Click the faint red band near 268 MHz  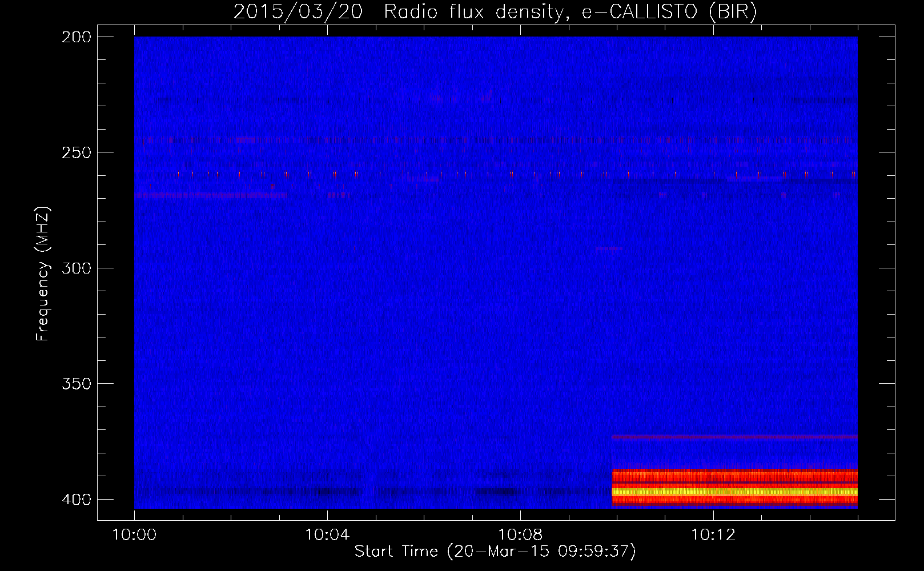[x=210, y=195]
